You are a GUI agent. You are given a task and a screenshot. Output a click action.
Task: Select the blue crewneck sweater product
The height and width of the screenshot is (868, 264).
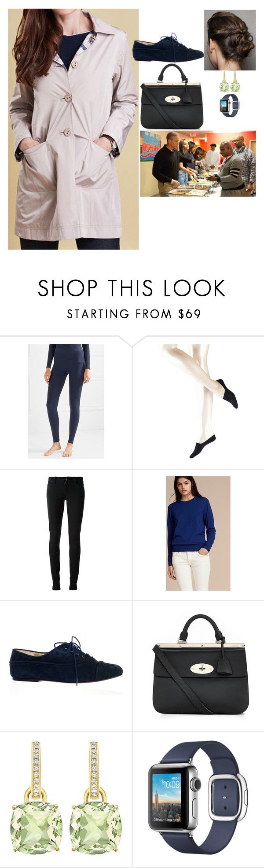[x=198, y=533]
